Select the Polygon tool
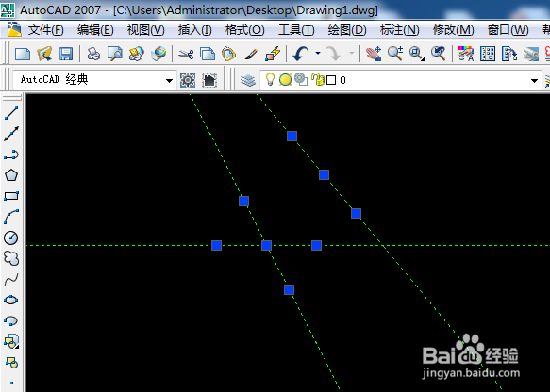 [11, 175]
